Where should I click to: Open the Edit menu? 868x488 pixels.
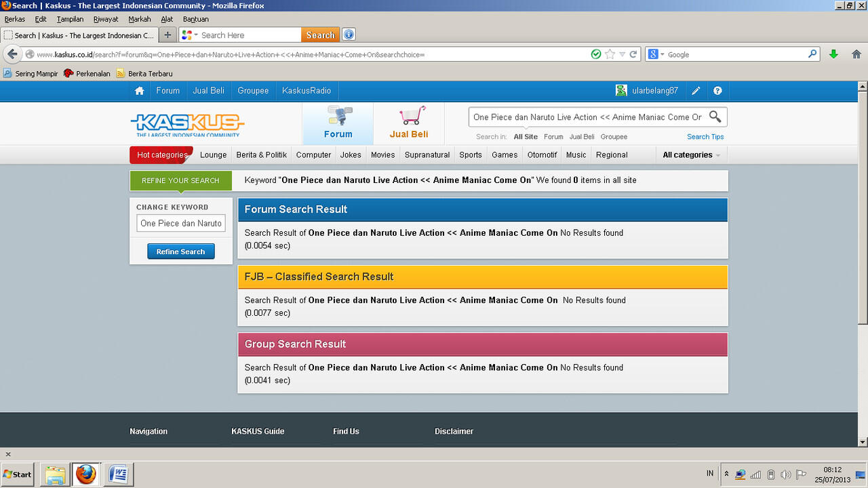pyautogui.click(x=41, y=19)
